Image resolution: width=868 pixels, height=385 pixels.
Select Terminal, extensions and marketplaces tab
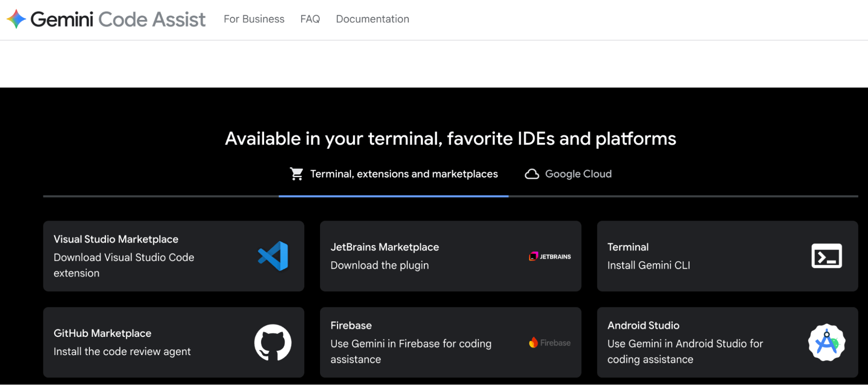point(404,174)
